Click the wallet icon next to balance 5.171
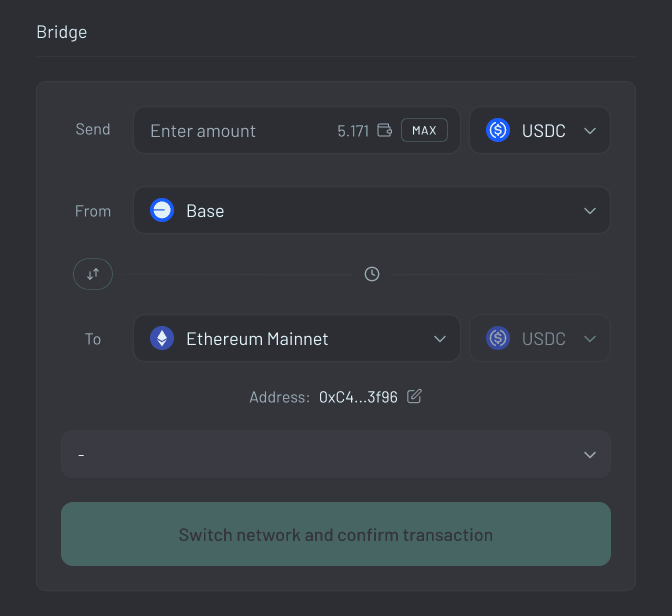The height and width of the screenshot is (616, 672). click(384, 130)
